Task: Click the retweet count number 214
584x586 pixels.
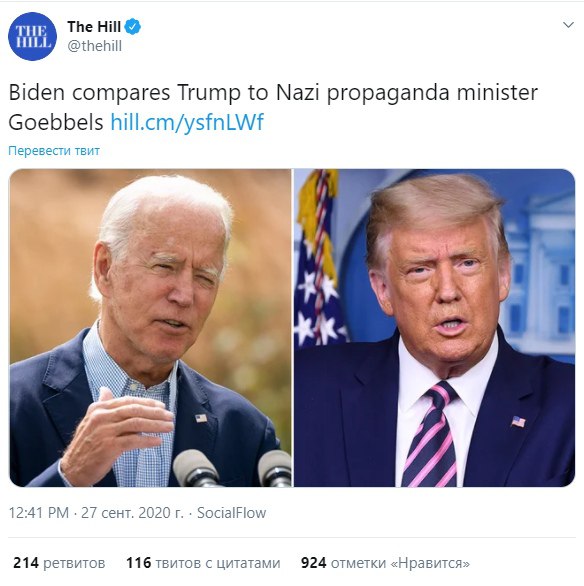Action: point(26,563)
